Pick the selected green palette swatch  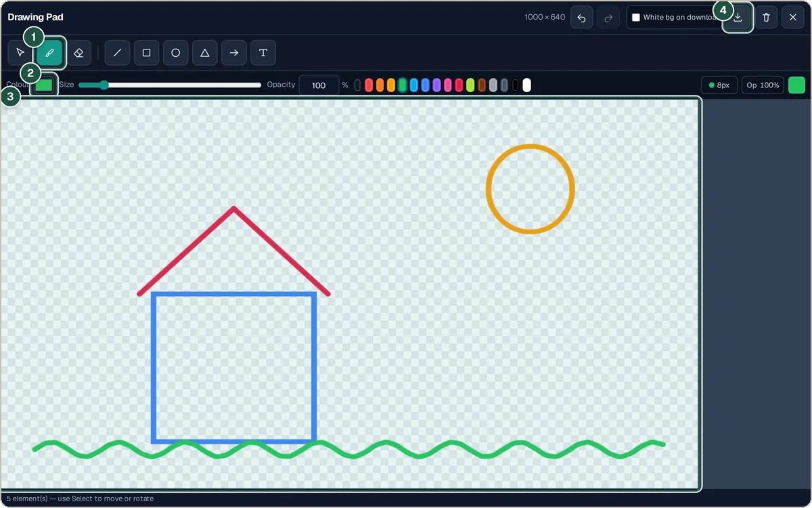click(x=403, y=85)
